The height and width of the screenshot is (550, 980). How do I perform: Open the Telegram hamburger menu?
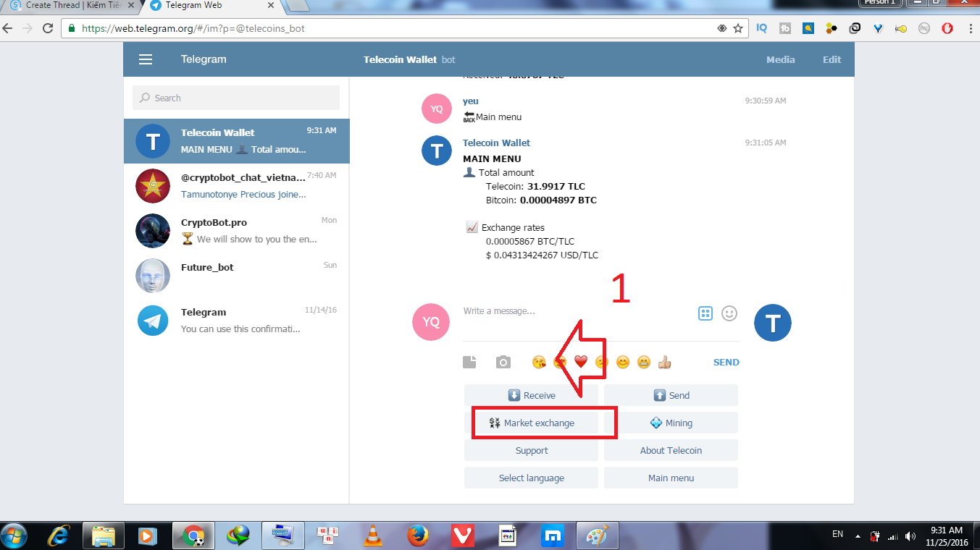[x=146, y=60]
